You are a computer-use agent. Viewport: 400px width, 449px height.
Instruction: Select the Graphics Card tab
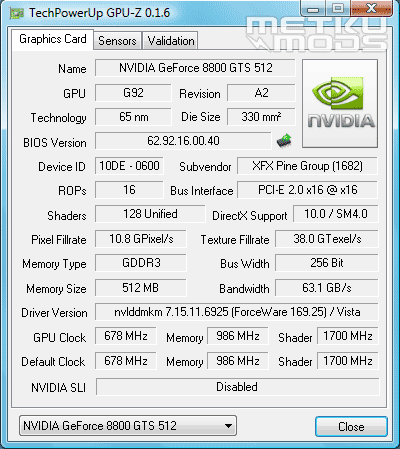pos(53,39)
